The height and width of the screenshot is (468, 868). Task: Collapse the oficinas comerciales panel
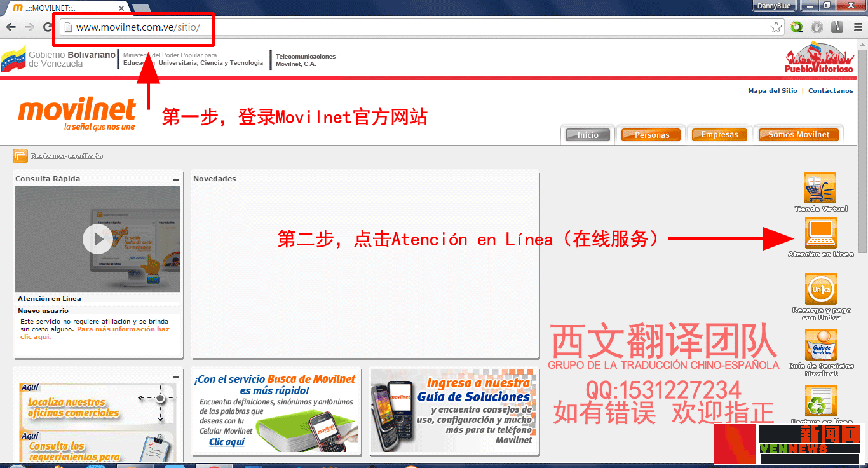(176, 376)
